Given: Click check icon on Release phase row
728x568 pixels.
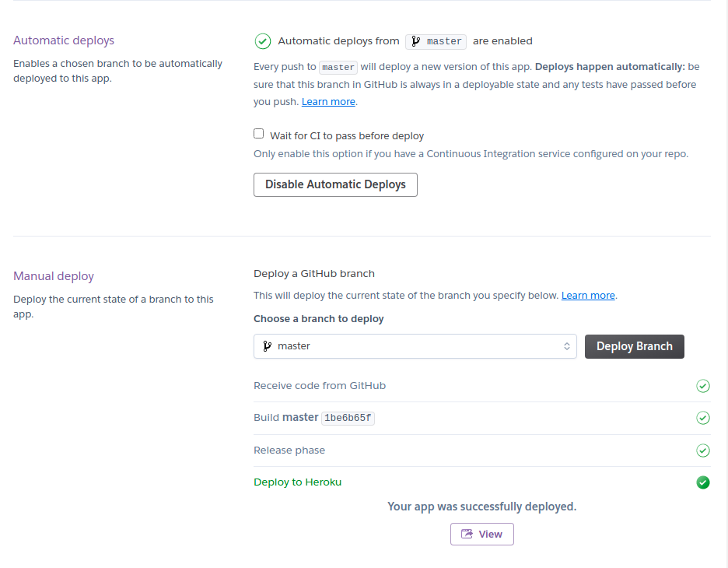Looking at the screenshot, I should pyautogui.click(x=702, y=451).
